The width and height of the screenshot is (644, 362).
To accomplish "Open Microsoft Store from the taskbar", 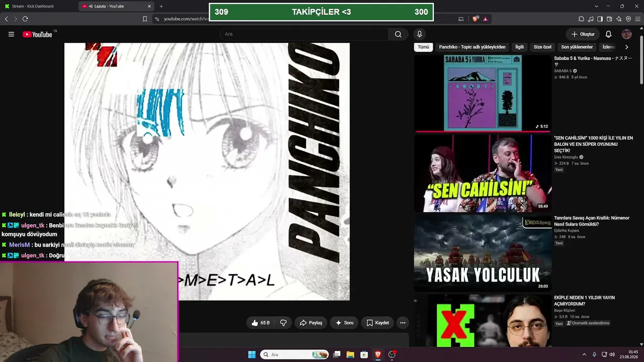I will click(364, 354).
